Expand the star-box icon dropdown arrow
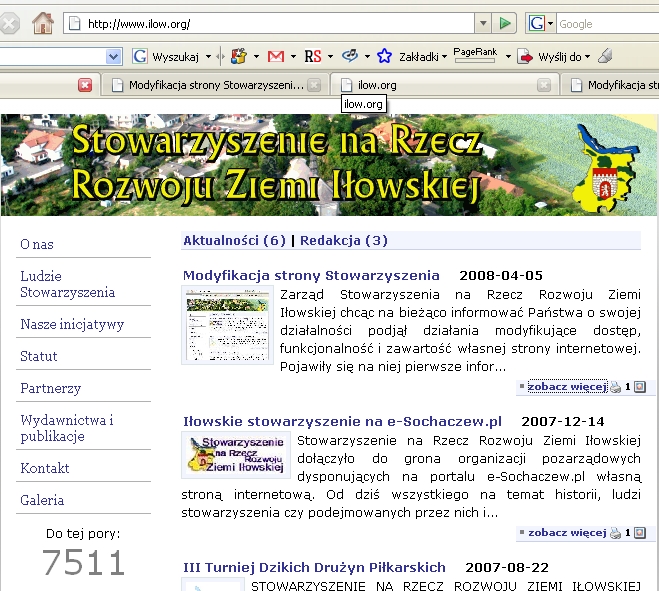This screenshot has width=659, height=591. click(256, 56)
